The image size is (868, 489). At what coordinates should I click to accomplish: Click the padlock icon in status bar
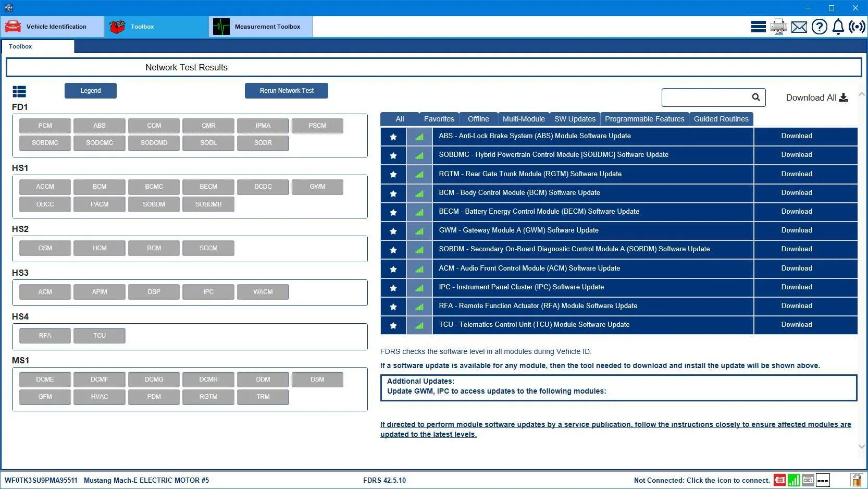[x=856, y=480]
